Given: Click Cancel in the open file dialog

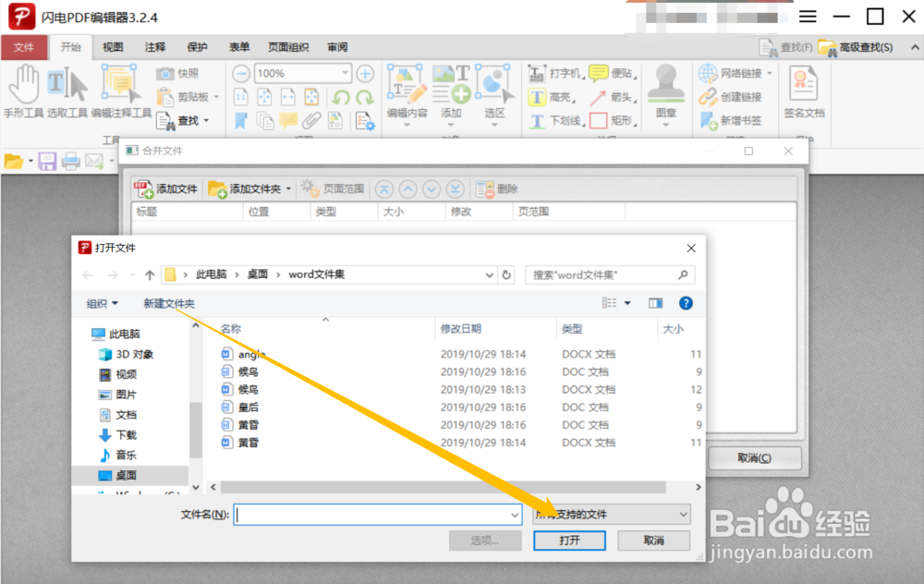Looking at the screenshot, I should [x=653, y=541].
